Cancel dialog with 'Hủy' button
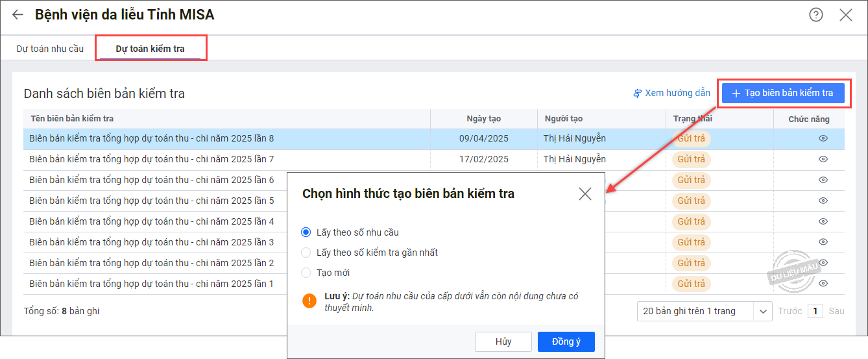The width and height of the screenshot is (868, 359). 503,341
